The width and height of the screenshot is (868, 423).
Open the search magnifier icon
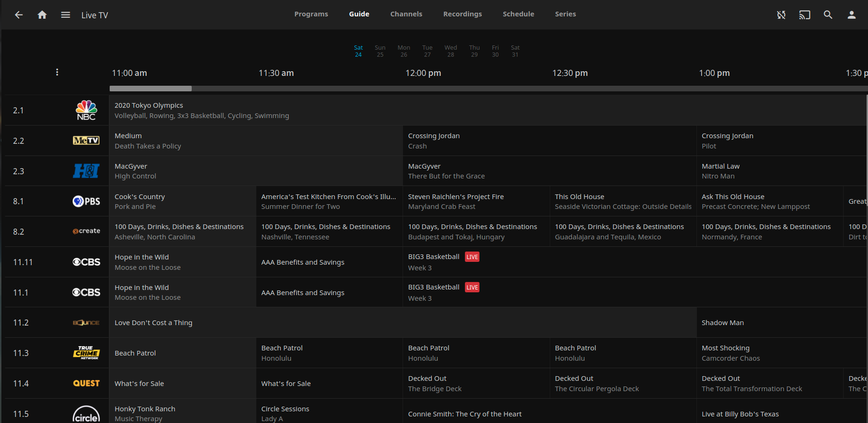[828, 15]
